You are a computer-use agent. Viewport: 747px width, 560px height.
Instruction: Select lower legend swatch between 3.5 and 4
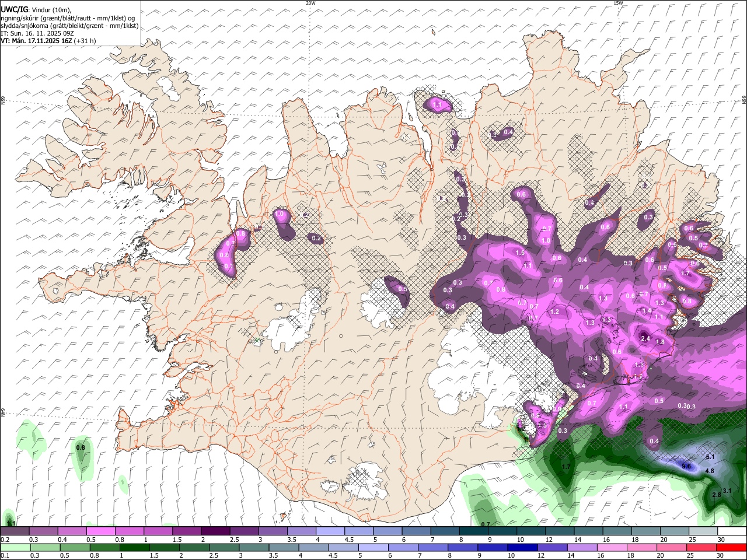284,547
